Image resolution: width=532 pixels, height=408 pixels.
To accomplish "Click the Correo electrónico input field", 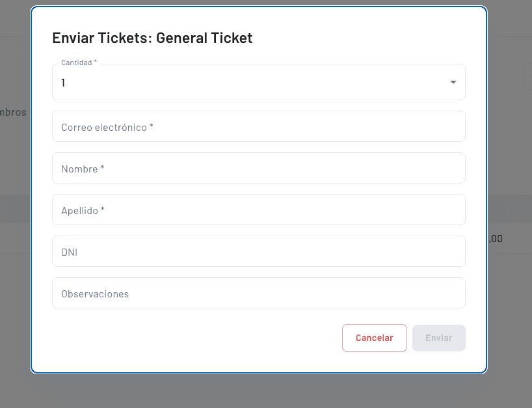I will [x=259, y=126].
